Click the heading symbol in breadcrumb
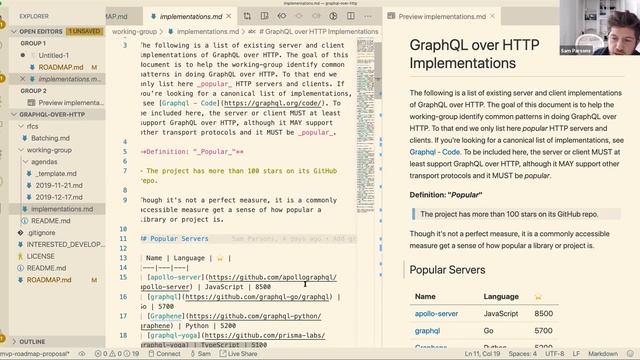 click(x=318, y=31)
